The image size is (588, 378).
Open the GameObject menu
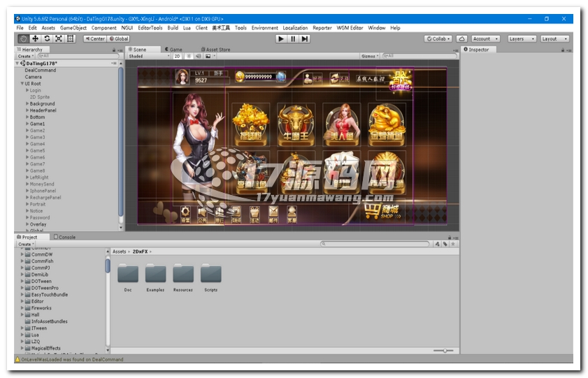73,28
